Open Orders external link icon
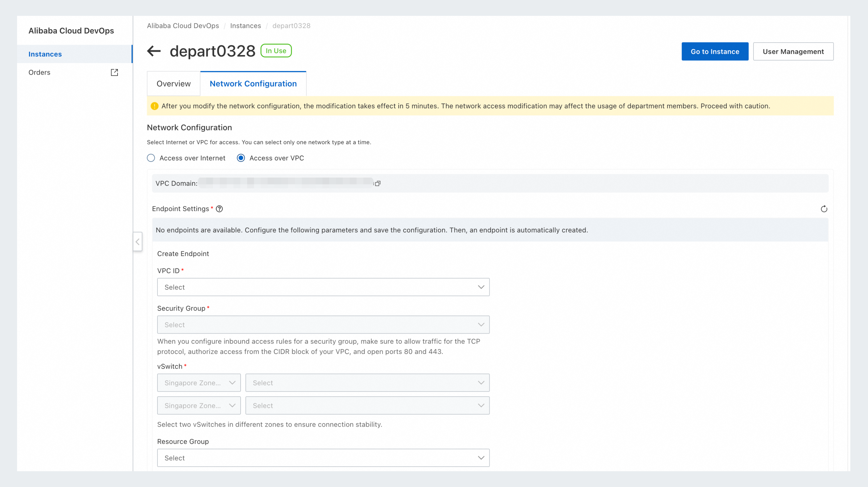Screen dimensions: 868x487 [115, 72]
